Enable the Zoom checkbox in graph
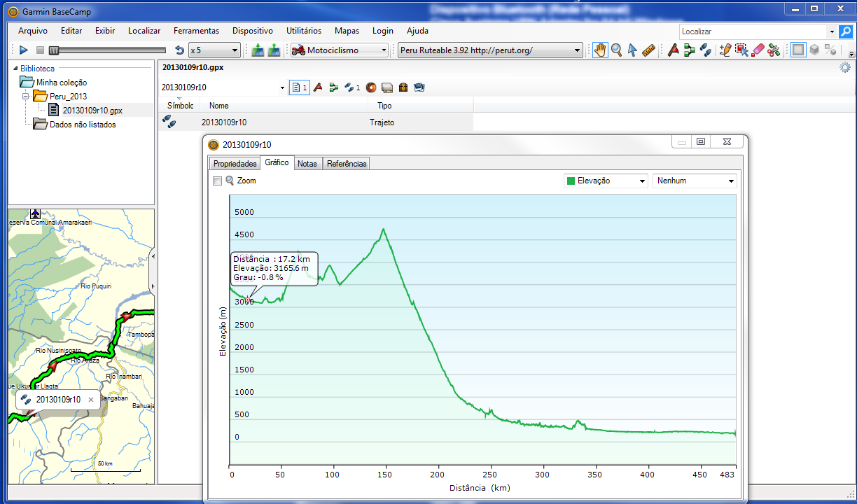Screen dimensions: 857x504 pyautogui.click(x=218, y=181)
